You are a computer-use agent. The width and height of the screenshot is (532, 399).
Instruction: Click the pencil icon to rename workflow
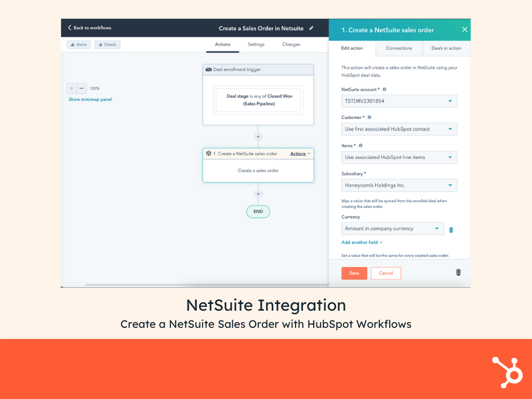311,28
